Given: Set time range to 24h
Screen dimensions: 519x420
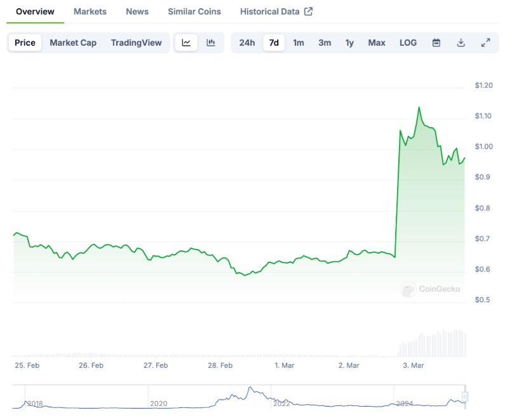Looking at the screenshot, I should tap(247, 43).
